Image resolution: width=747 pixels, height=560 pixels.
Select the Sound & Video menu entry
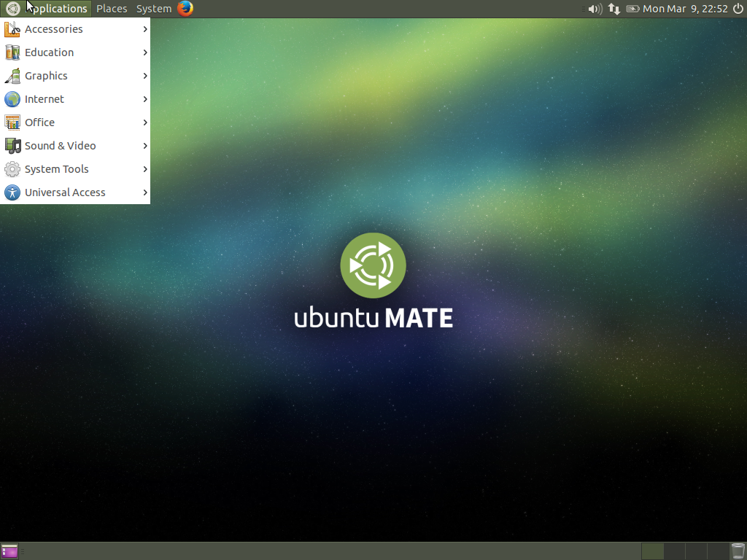(75, 146)
